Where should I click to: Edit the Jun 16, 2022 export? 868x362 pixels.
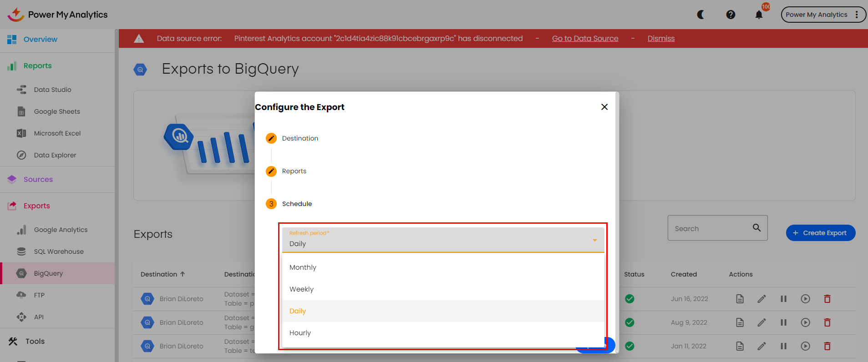pos(761,299)
